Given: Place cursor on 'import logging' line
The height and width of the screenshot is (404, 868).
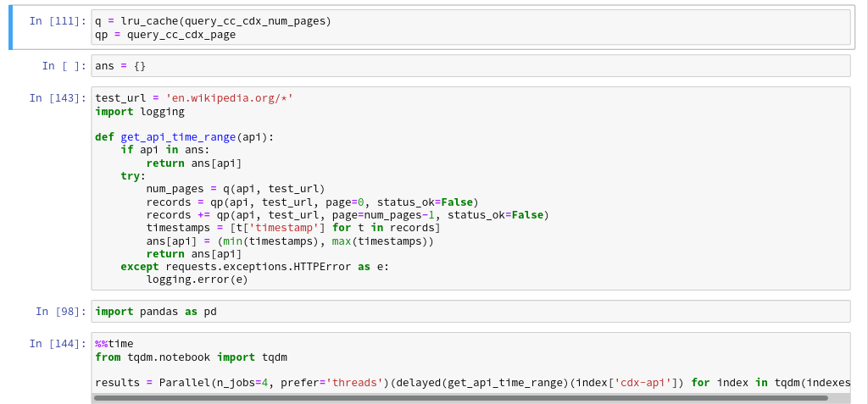Looking at the screenshot, I should click(x=140, y=112).
